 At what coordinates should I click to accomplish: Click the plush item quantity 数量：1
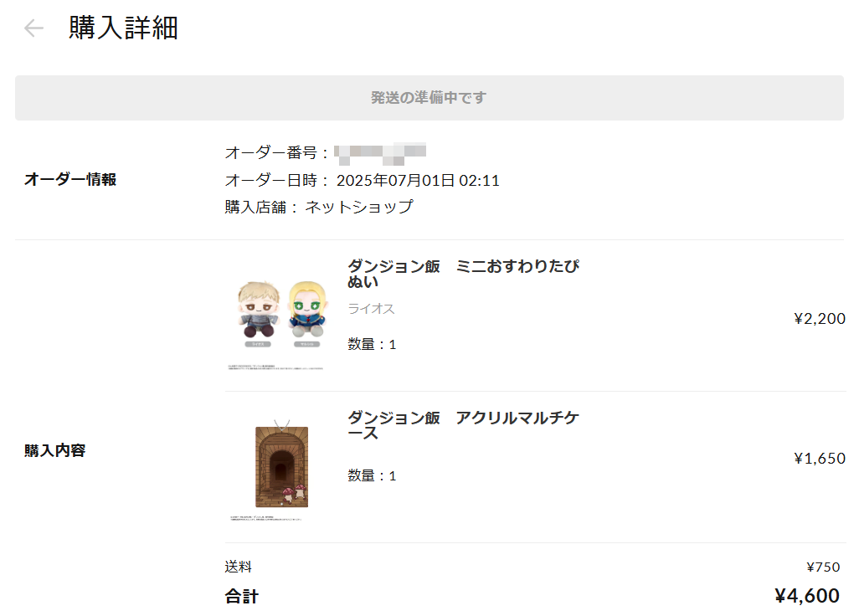[372, 345]
